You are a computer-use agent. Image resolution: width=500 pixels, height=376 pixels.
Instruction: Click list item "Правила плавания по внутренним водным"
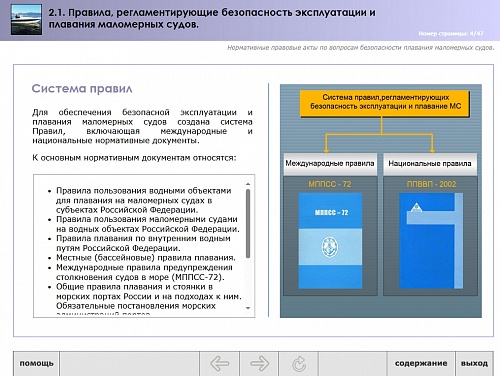(143, 243)
